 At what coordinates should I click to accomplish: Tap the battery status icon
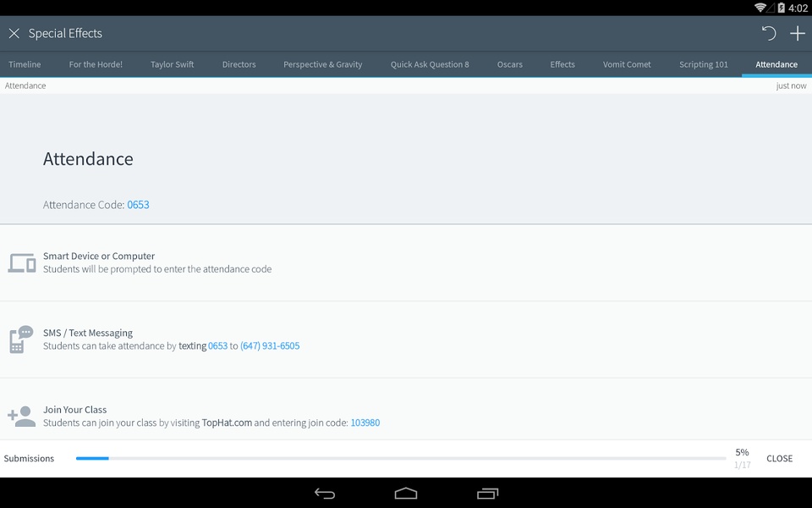(782, 8)
